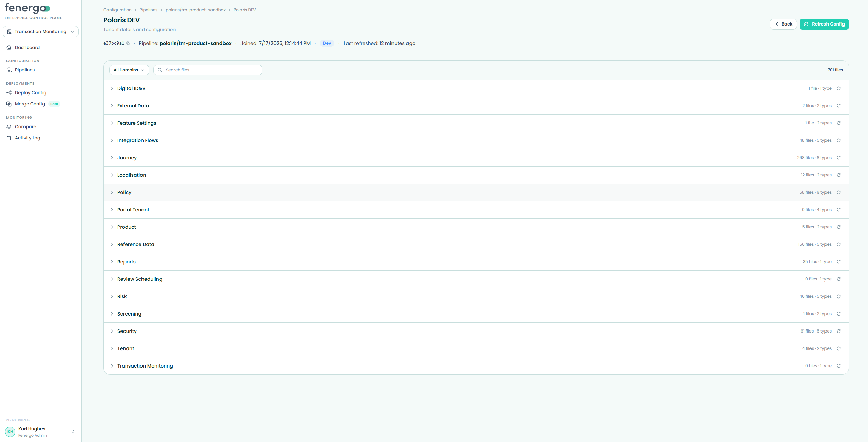Copy the tenant ID e37bc9a1
Image resolution: width=868 pixels, height=442 pixels.
(x=128, y=43)
